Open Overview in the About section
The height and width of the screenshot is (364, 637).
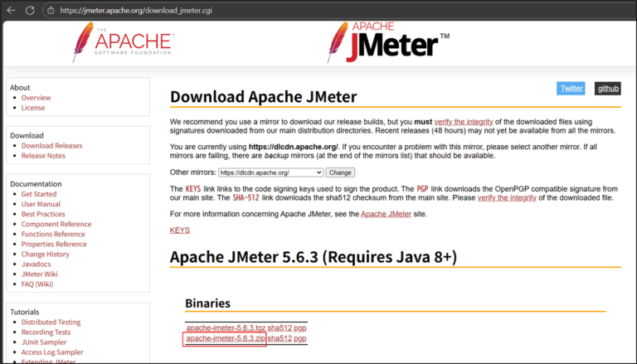pos(36,98)
